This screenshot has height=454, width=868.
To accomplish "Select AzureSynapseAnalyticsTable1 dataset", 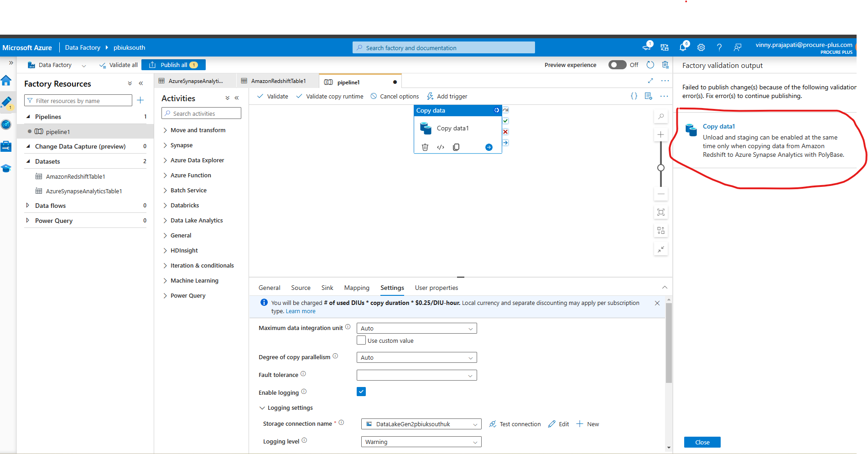I will tap(84, 191).
